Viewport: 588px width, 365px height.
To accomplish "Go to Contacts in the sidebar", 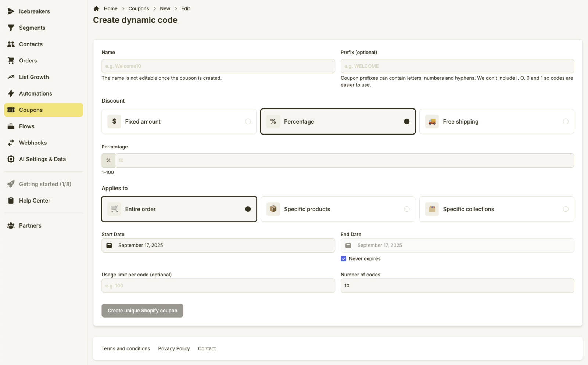I will (x=31, y=44).
